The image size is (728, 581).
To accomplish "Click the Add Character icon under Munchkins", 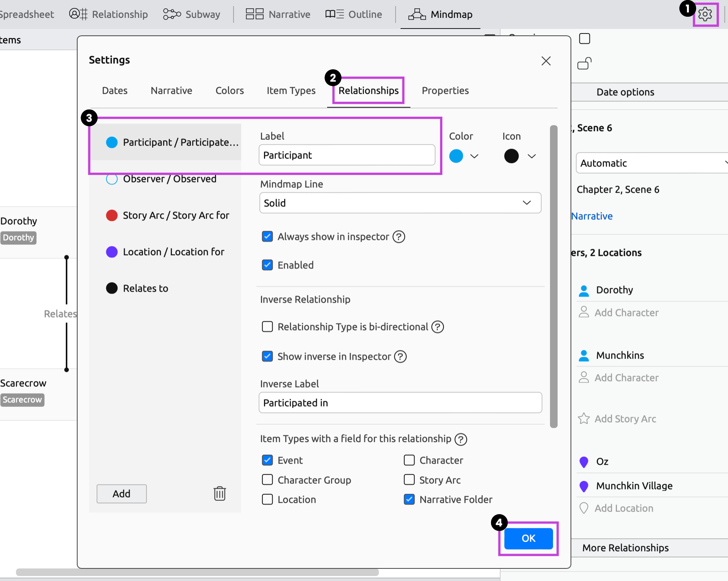I will click(584, 377).
